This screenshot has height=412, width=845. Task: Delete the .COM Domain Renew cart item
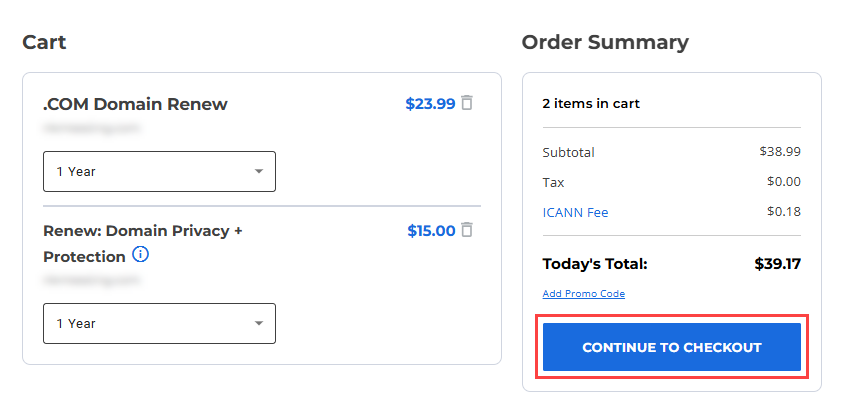click(x=467, y=103)
